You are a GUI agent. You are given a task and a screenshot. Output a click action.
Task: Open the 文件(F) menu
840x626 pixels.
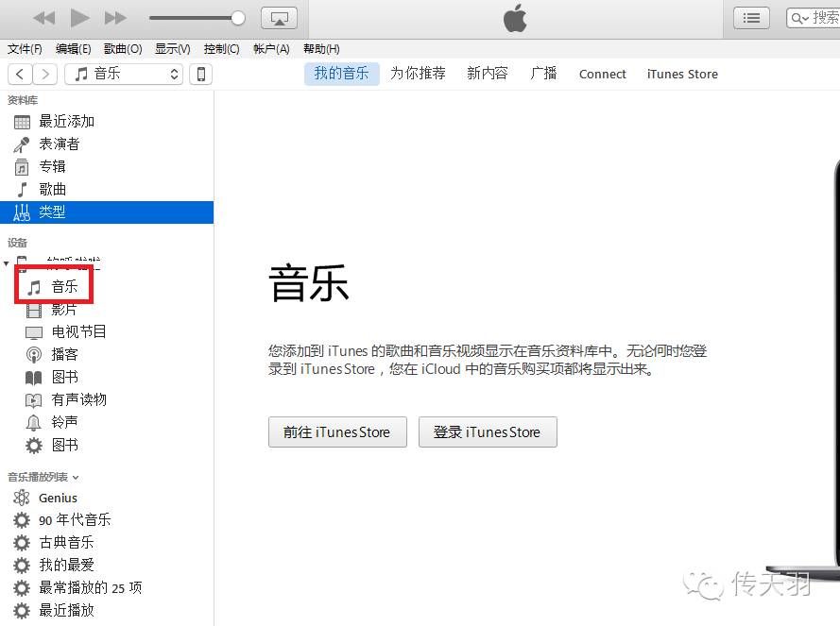[25, 49]
